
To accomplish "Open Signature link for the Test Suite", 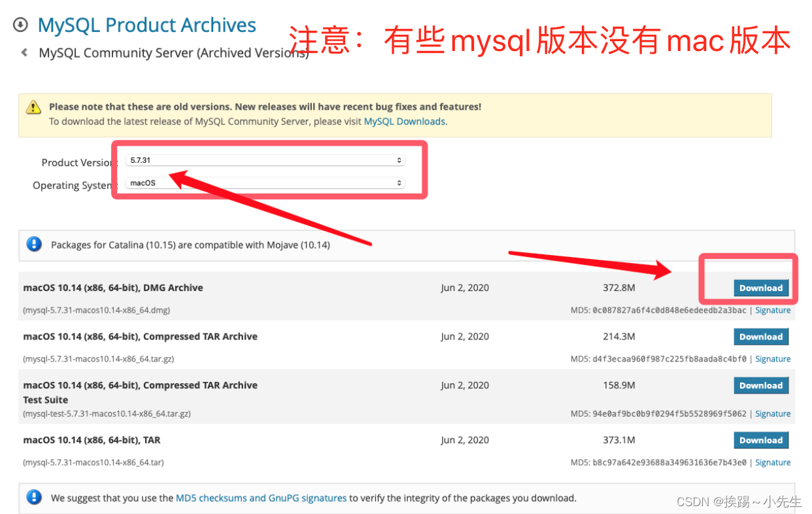I will click(773, 414).
